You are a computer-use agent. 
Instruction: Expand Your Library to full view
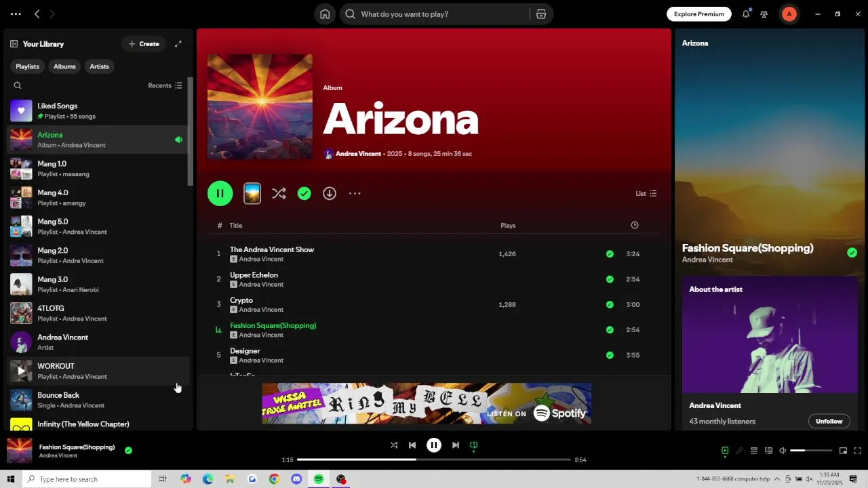[x=178, y=44]
